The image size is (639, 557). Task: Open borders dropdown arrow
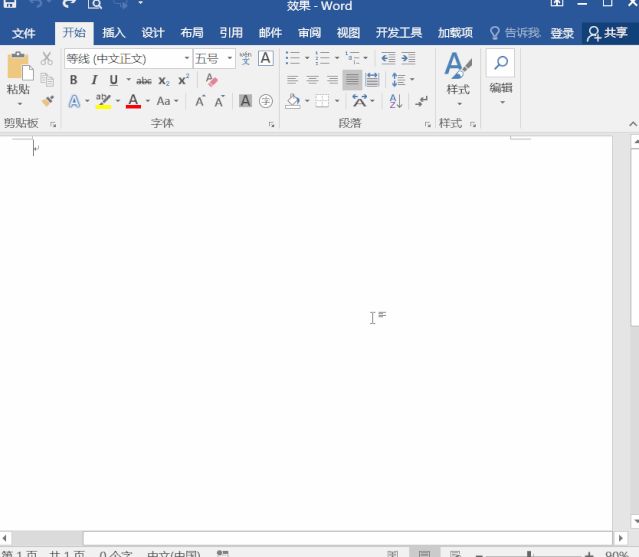[337, 101]
